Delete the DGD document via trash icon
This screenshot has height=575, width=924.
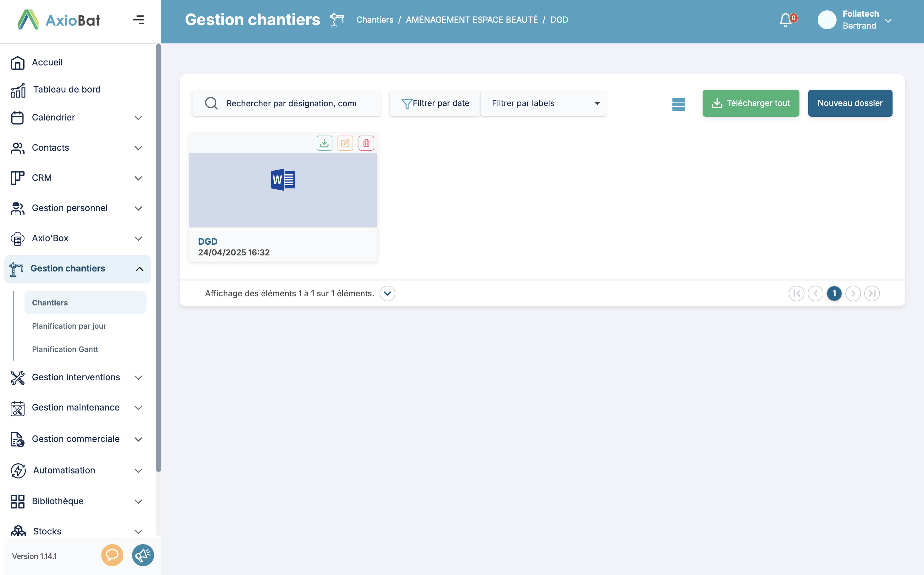(366, 143)
